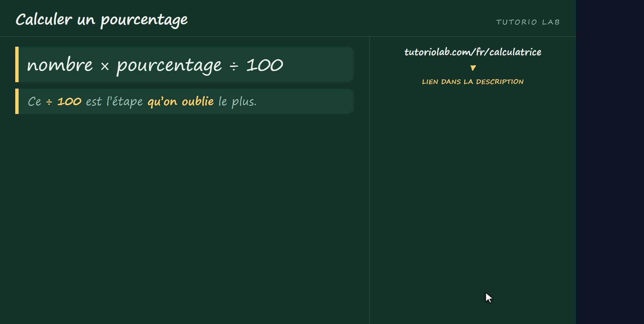The width and height of the screenshot is (644, 324).
Task: Click the word 'l'étape' in the note
Action: tap(125, 101)
